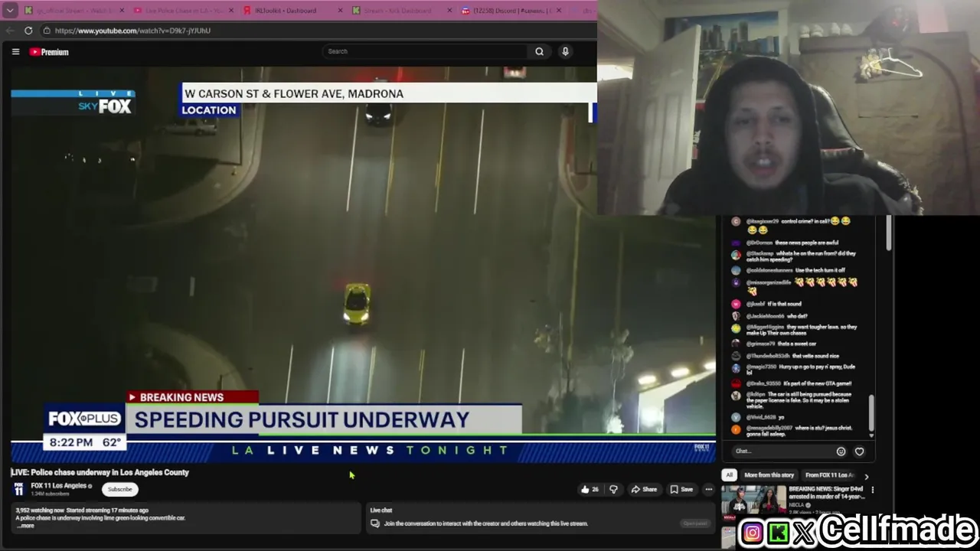Open the YouTube hamburger guide menu

tap(15, 52)
